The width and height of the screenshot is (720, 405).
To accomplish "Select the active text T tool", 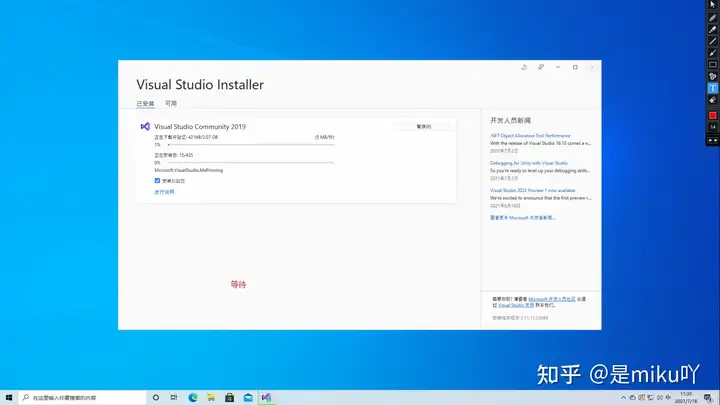I will [x=712, y=88].
